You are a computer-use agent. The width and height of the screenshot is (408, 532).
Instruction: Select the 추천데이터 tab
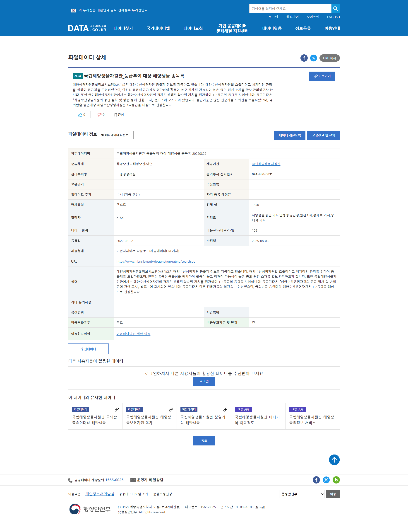click(x=88, y=349)
